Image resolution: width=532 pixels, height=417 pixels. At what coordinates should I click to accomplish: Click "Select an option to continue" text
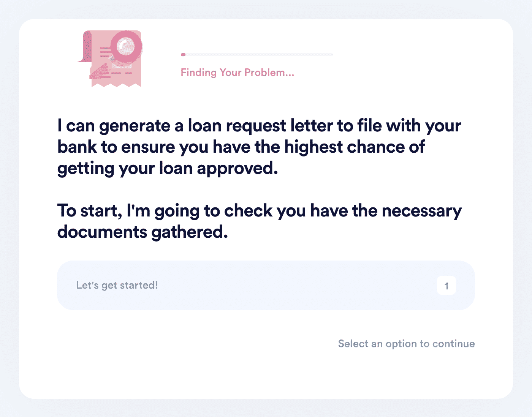[x=407, y=344]
